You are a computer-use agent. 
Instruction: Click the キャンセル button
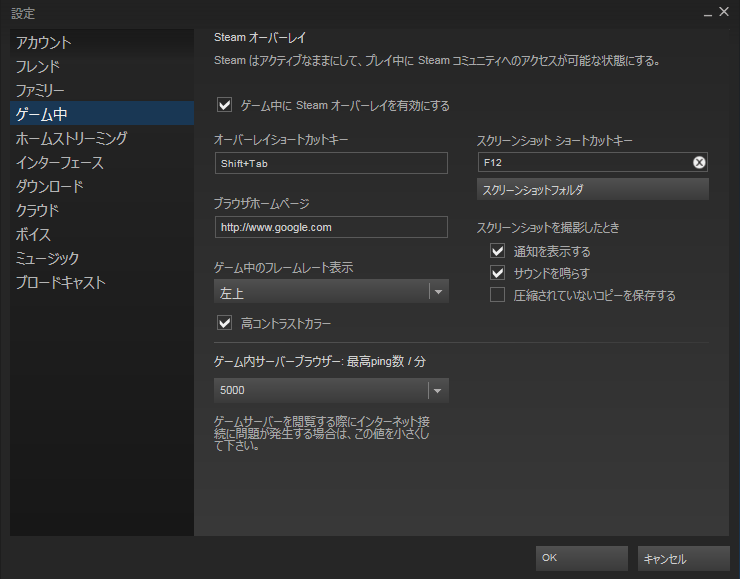(683, 558)
